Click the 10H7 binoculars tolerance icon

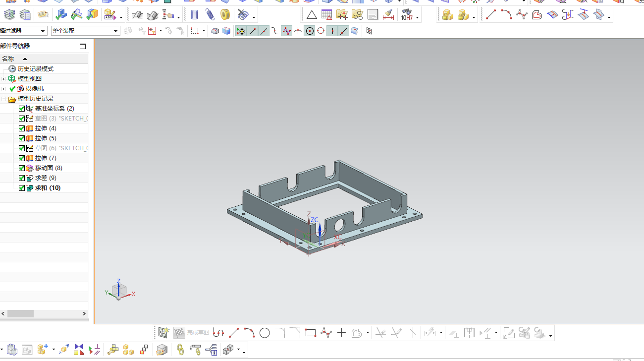coord(407,15)
